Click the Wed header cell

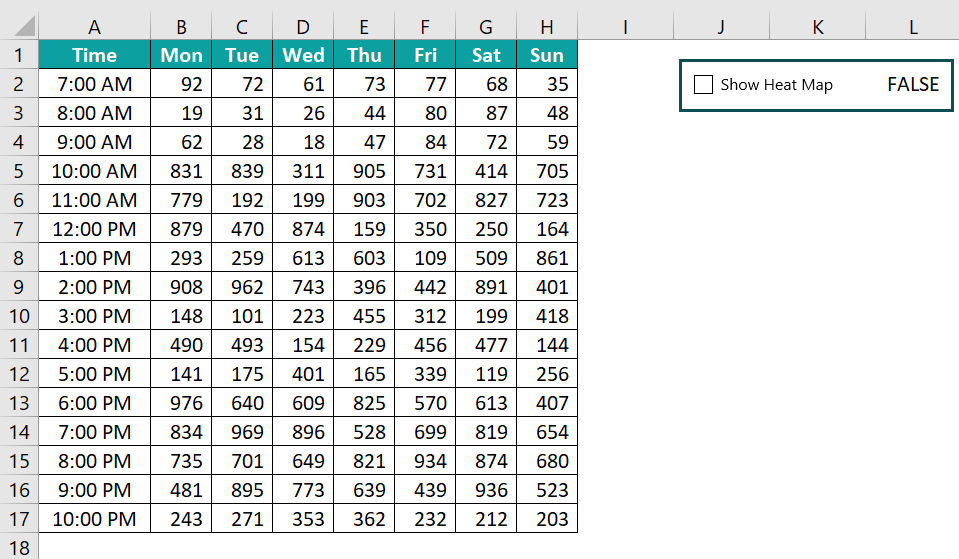click(x=303, y=55)
